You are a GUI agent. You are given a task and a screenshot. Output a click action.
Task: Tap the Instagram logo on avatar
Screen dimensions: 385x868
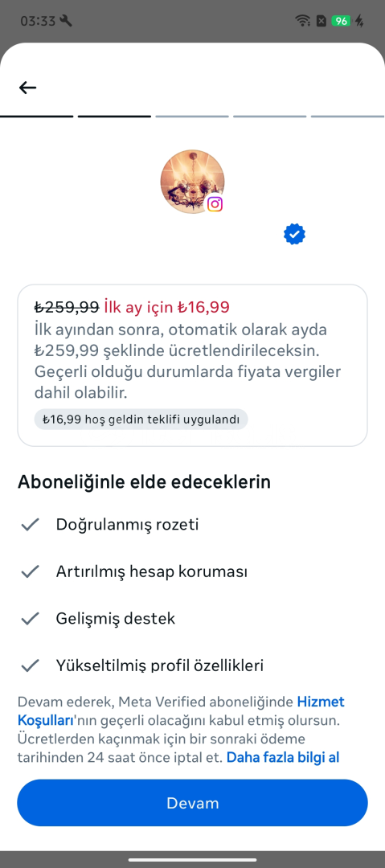point(215,204)
